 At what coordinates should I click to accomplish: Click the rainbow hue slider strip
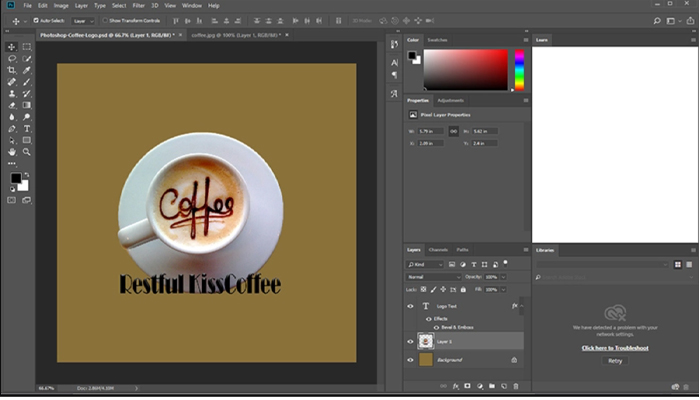(520, 70)
